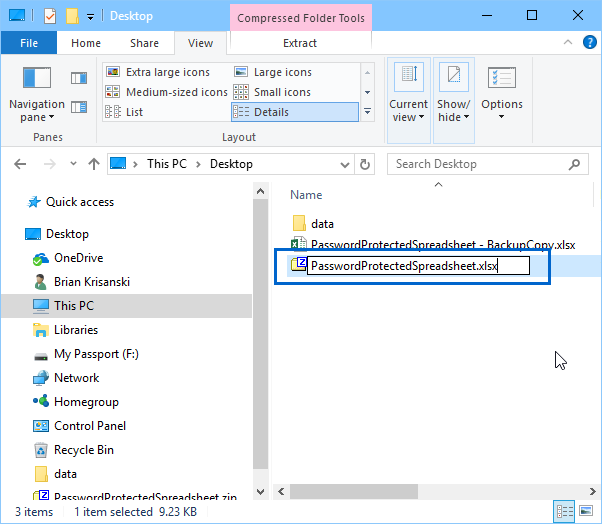Open the File menu
Screen dimensions: 602x524
tap(29, 43)
